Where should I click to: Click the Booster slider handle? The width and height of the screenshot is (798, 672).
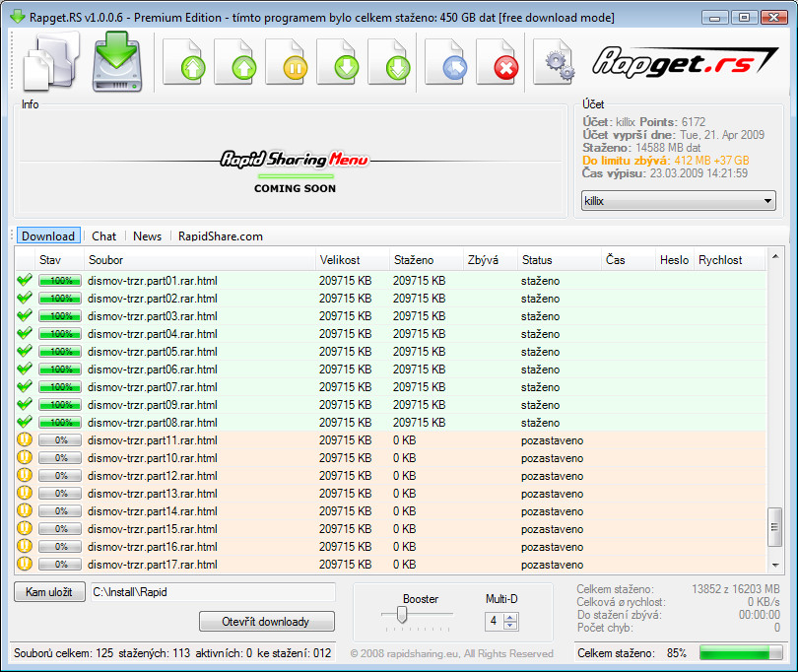point(402,615)
